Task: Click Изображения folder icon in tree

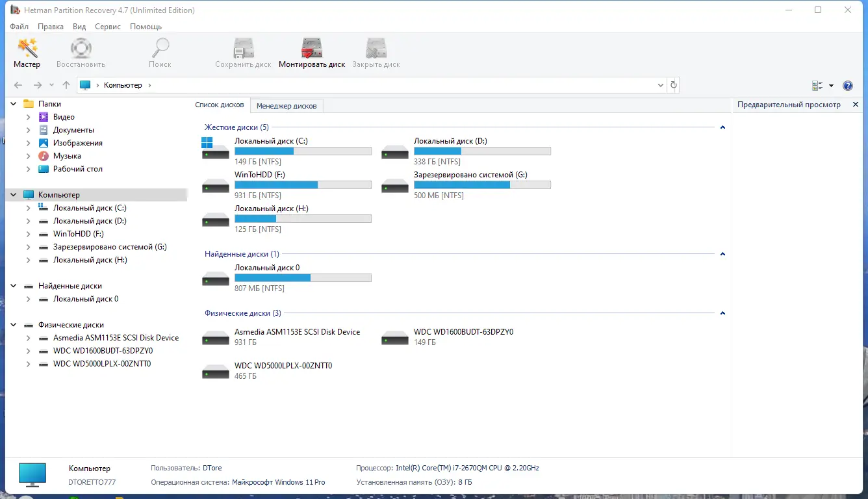Action: [44, 143]
